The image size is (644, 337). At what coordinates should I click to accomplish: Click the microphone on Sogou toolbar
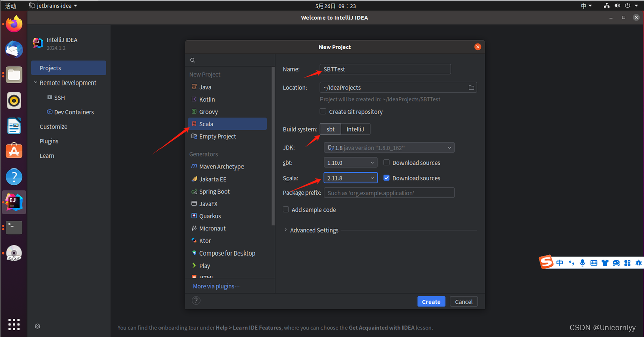click(582, 263)
